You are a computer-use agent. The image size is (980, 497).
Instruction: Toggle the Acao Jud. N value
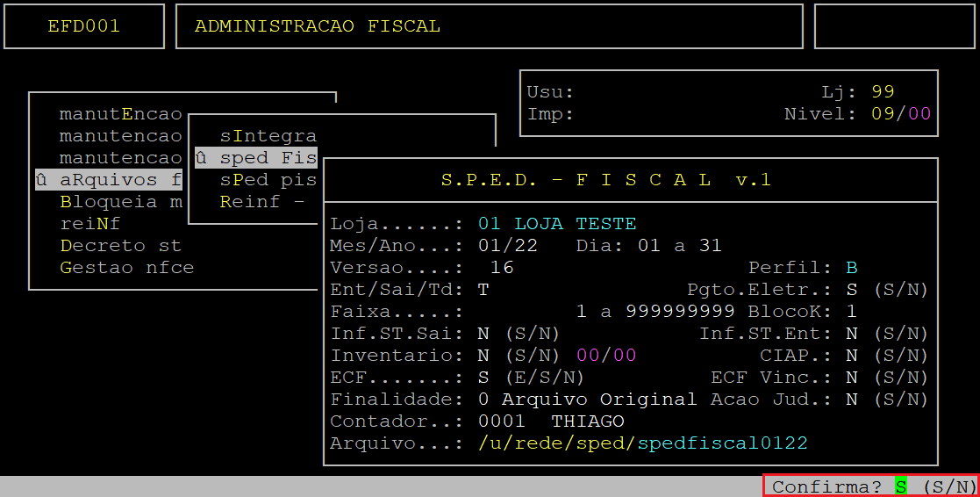pos(851,399)
